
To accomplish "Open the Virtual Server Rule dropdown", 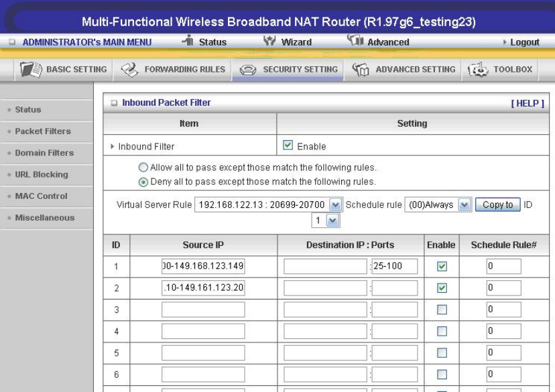I will pos(268,204).
